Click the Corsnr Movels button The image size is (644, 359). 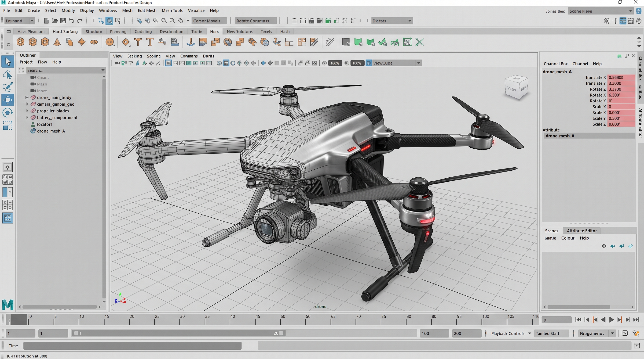pos(209,21)
